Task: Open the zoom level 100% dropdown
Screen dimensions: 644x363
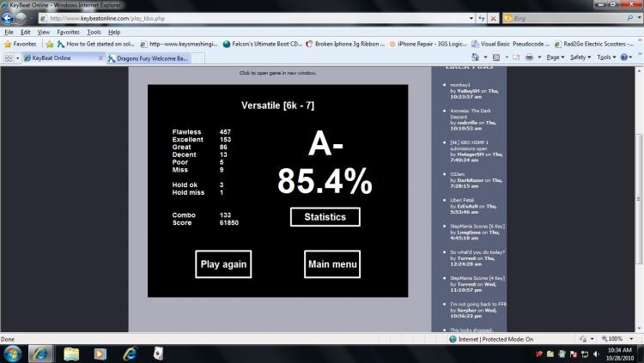Action: click(x=617, y=339)
